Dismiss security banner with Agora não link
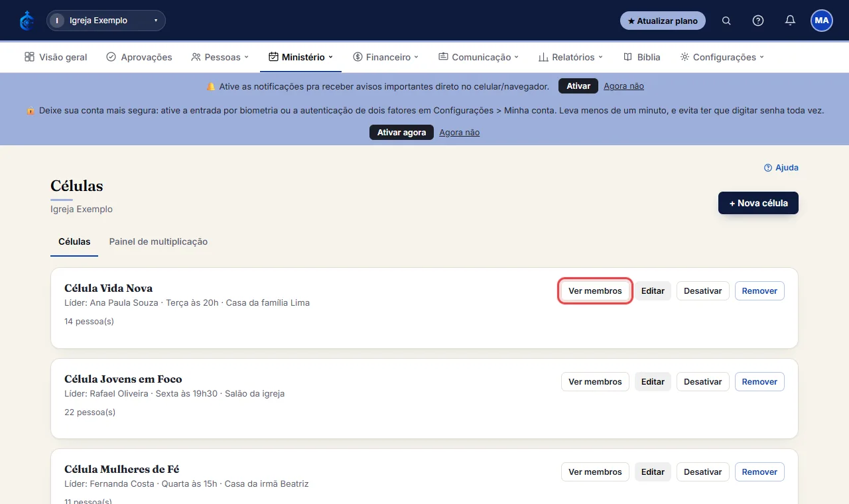Image resolution: width=849 pixels, height=504 pixels. pyautogui.click(x=460, y=133)
